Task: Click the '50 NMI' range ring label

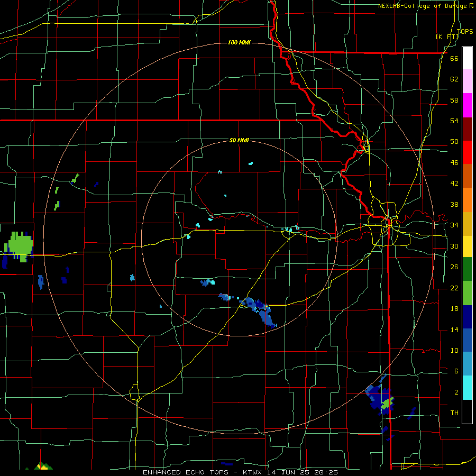Action: (239, 140)
